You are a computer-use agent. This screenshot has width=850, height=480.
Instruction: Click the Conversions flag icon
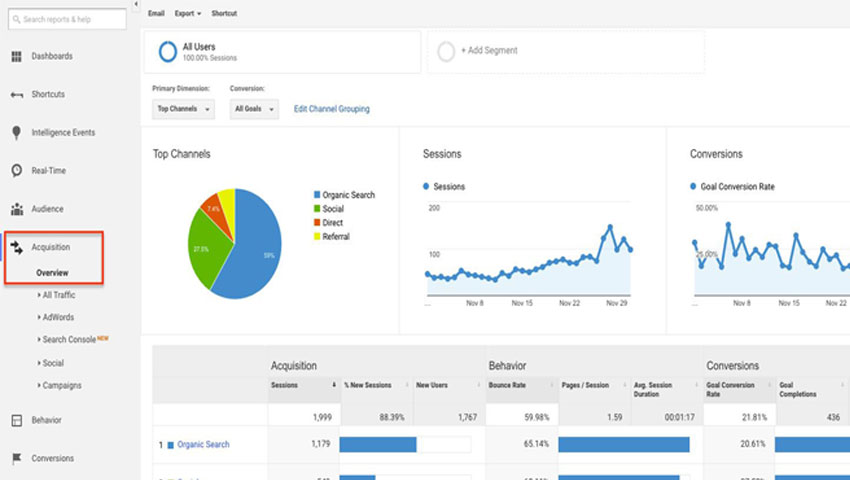pos(17,459)
